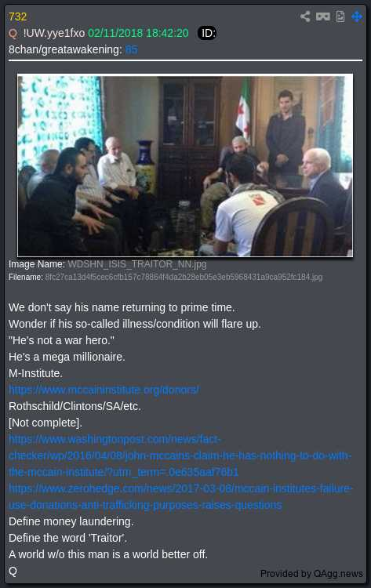Select post number 732

pos(17,17)
